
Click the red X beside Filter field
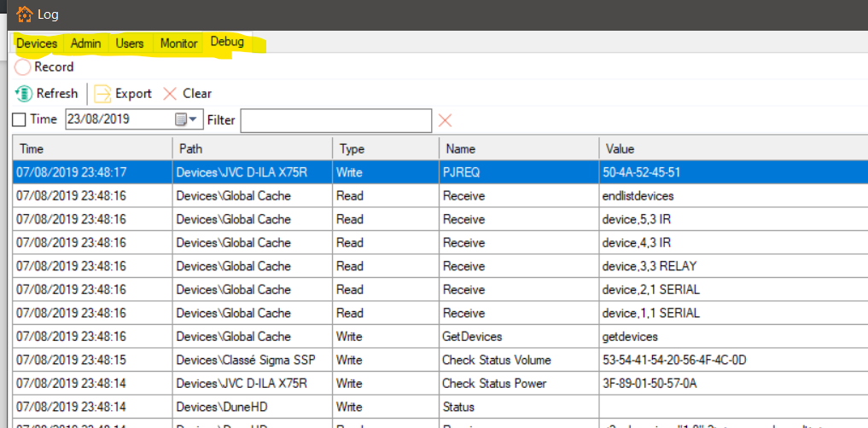tap(445, 120)
